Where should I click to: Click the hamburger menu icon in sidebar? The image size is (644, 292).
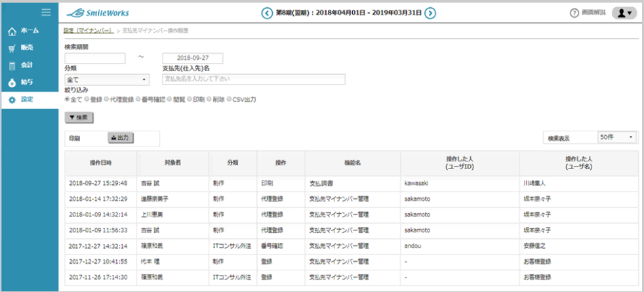tap(46, 12)
